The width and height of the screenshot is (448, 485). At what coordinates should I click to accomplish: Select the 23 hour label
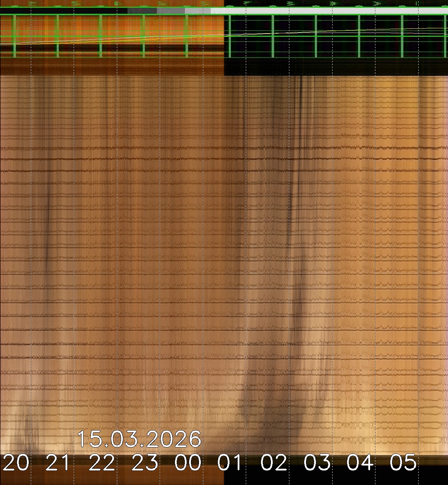(x=145, y=462)
